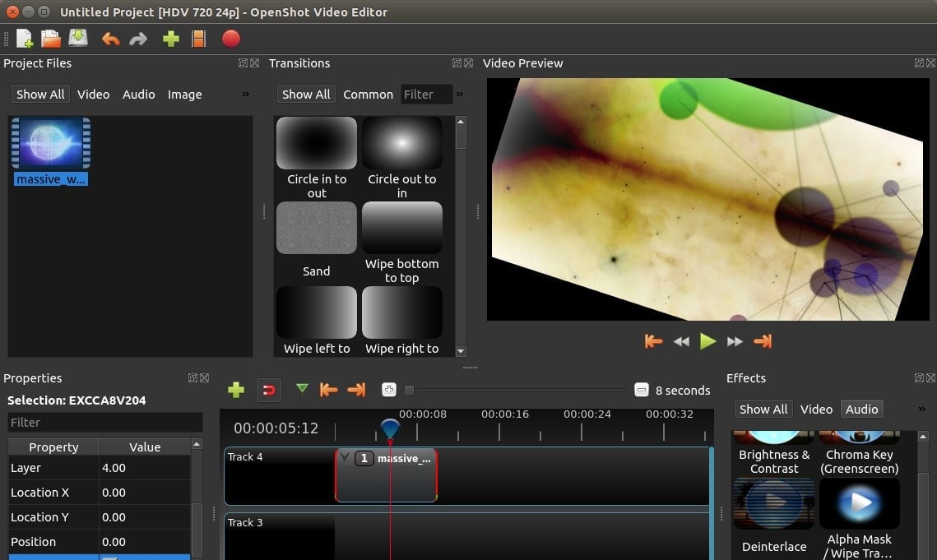Click the blue playhead marker on ruler
Image resolution: width=937 pixels, height=560 pixels.
pos(390,429)
